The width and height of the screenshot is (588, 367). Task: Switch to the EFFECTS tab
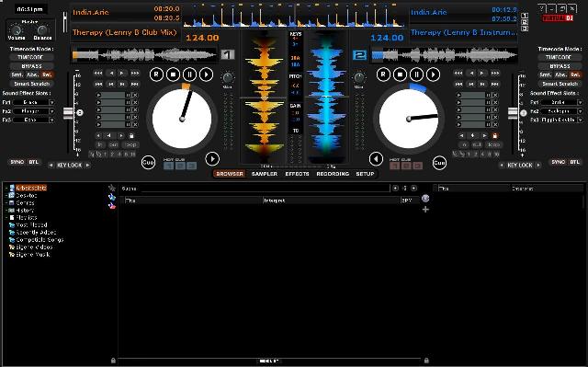pyautogui.click(x=297, y=174)
